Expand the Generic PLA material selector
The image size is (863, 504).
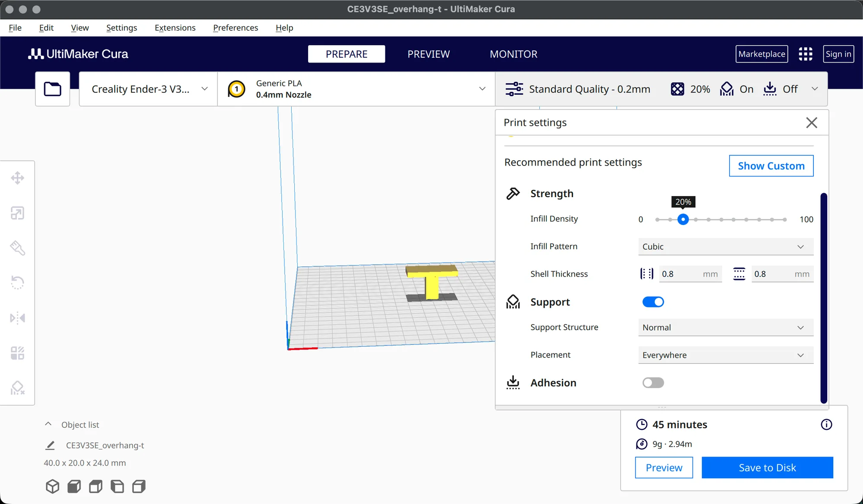tap(356, 89)
